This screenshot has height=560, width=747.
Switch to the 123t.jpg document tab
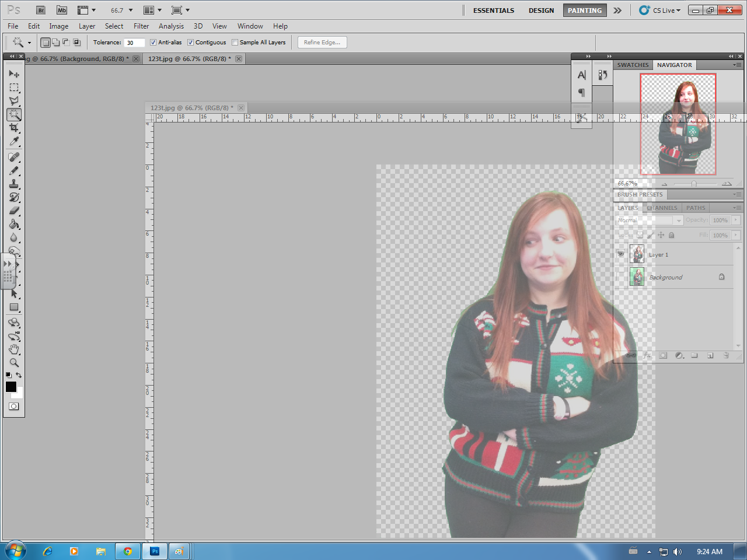(x=189, y=59)
